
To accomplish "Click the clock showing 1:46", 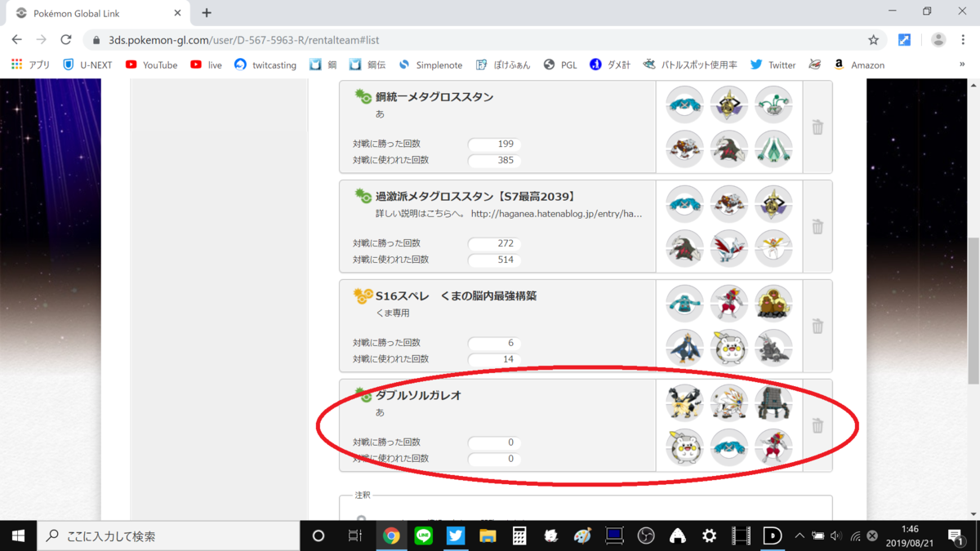I will pos(911,530).
